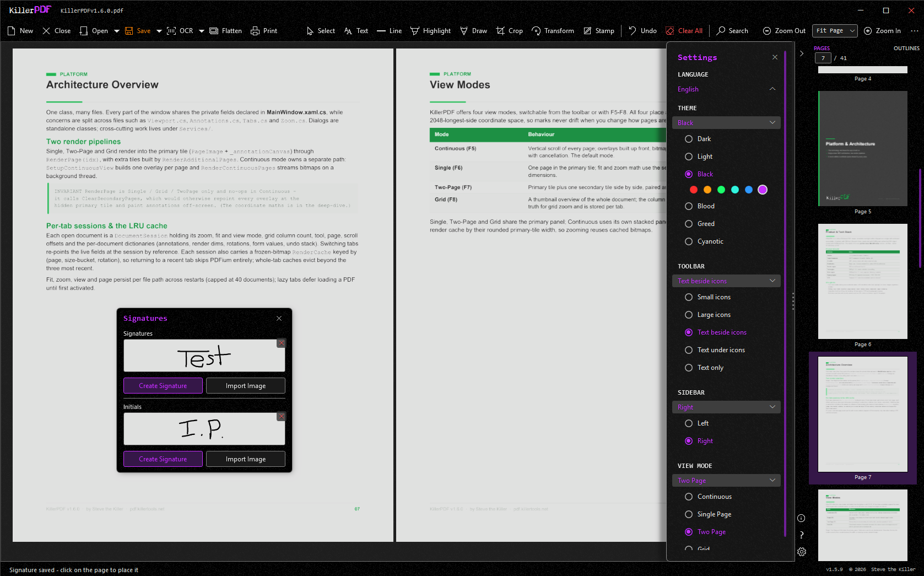Viewport: 924px width, 576px height.
Task: Open the Fit Page zoom dropdown
Action: [x=835, y=31]
